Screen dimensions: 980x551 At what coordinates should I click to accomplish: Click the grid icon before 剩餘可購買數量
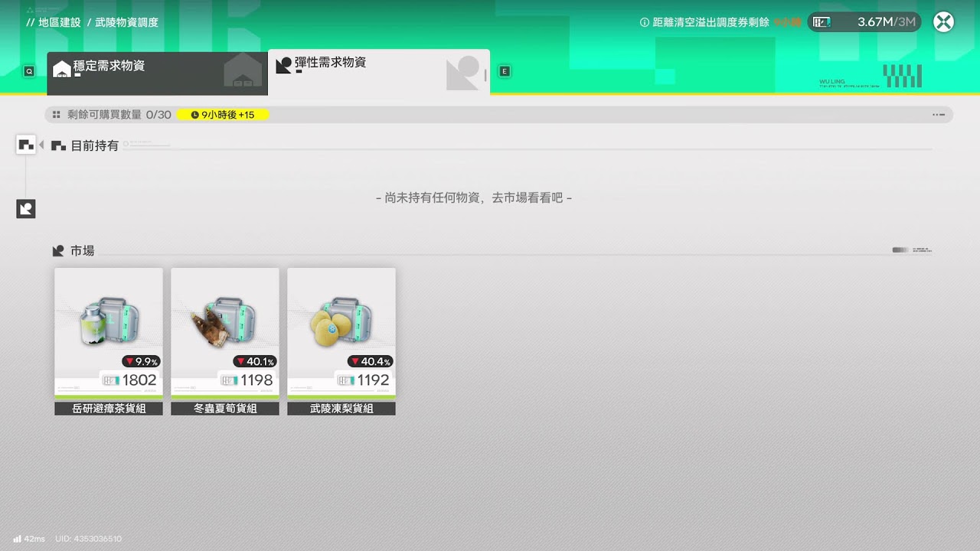56,115
